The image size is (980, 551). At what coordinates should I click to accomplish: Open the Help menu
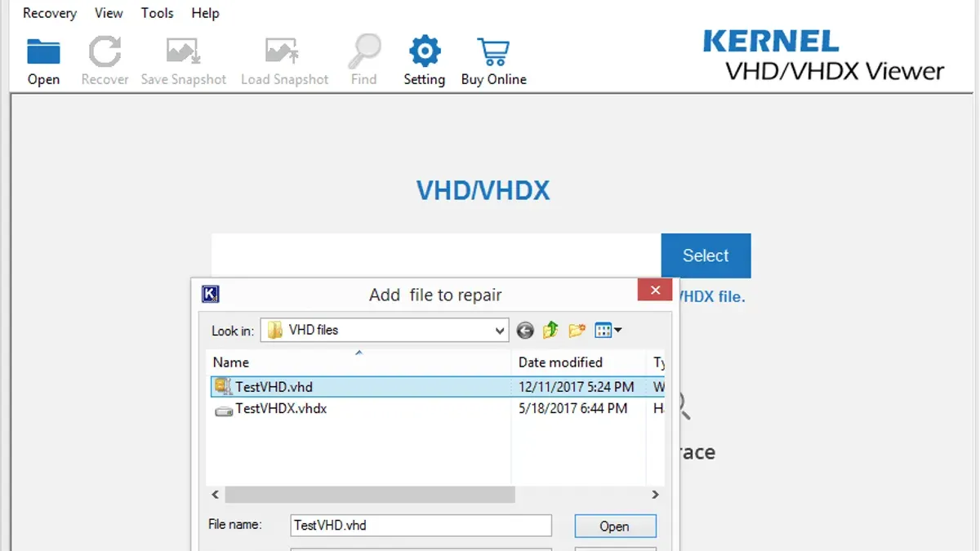pyautogui.click(x=205, y=13)
